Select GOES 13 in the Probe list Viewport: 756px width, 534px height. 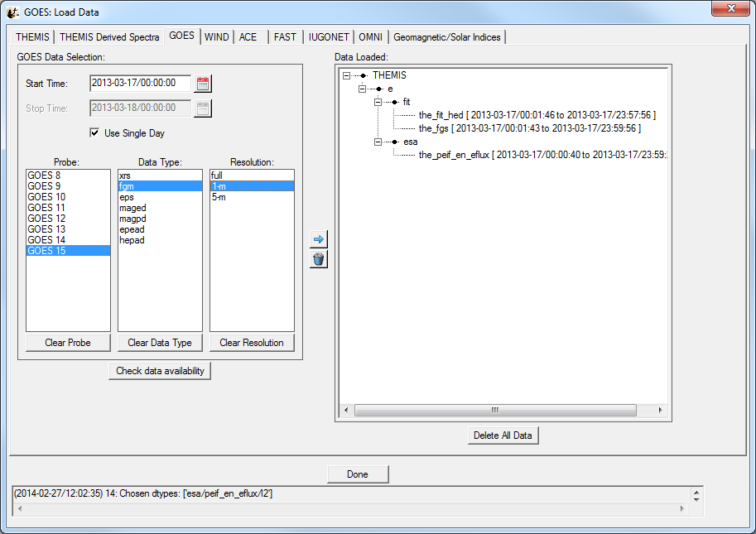point(46,229)
